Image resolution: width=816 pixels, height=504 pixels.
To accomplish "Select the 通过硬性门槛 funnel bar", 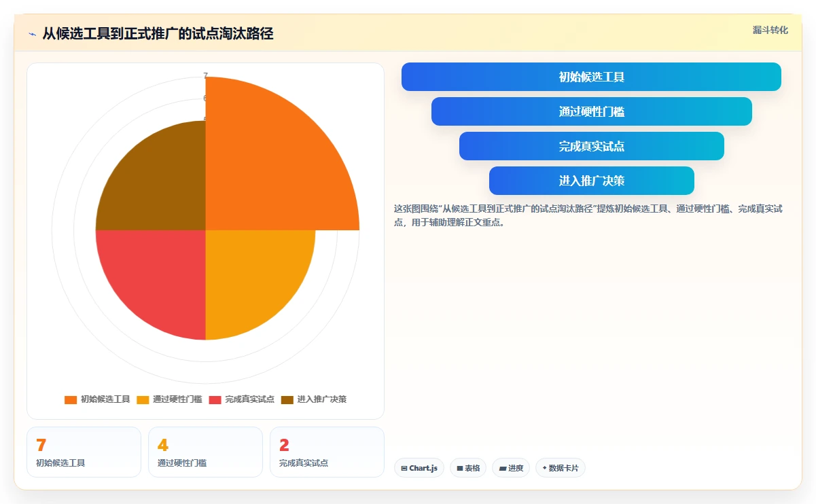I will pyautogui.click(x=591, y=111).
